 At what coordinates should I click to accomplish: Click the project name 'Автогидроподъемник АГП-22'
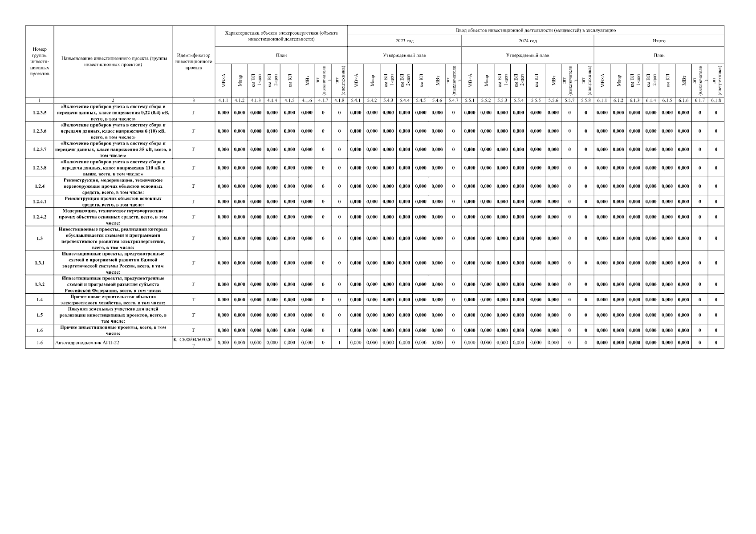pyautogui.click(x=87, y=343)
